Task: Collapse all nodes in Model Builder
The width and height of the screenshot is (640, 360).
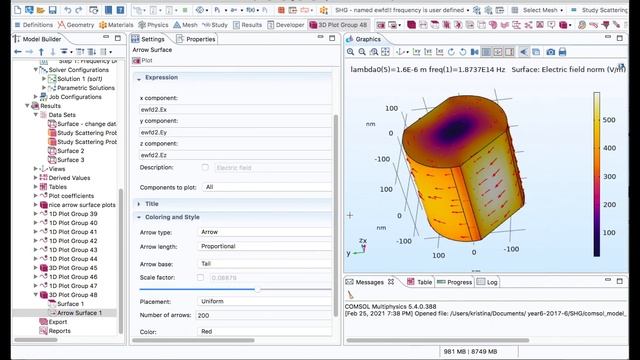Action: click(80, 52)
